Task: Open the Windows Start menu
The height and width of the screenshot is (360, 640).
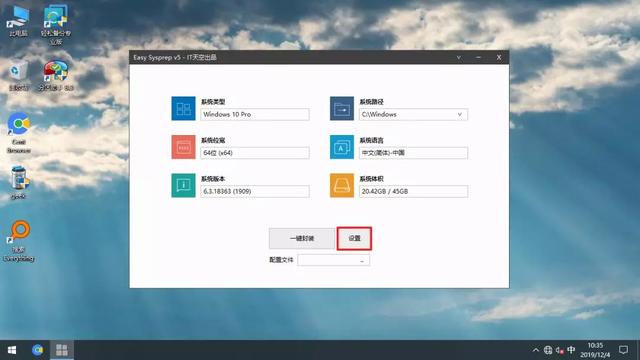Action: click(x=12, y=350)
